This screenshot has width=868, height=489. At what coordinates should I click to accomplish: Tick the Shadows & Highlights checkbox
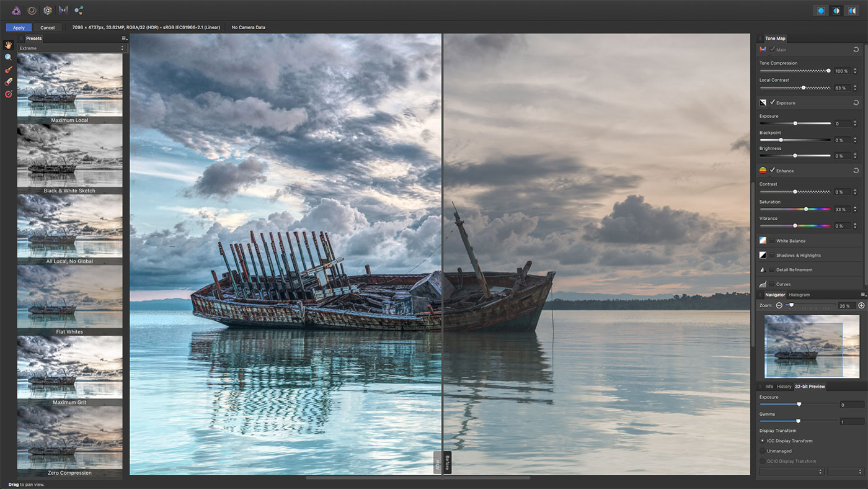[772, 255]
